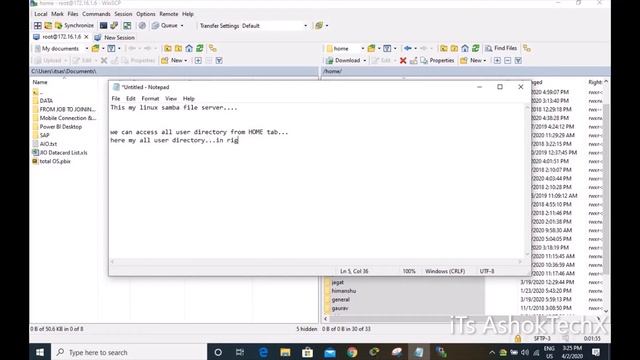Viewport: 640px width, 360px height.
Task: Open File Explorer from the taskbar
Action: coord(285,352)
